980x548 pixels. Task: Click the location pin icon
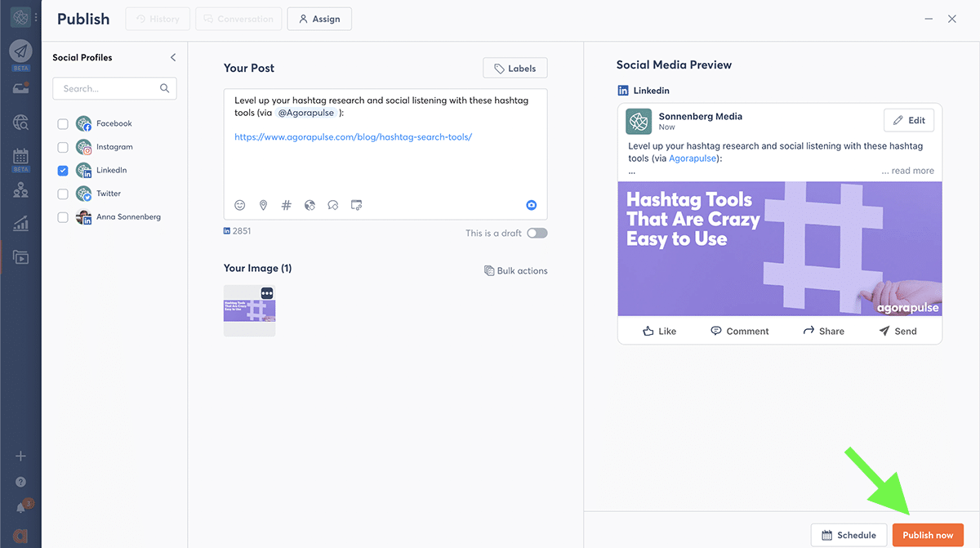click(x=263, y=206)
